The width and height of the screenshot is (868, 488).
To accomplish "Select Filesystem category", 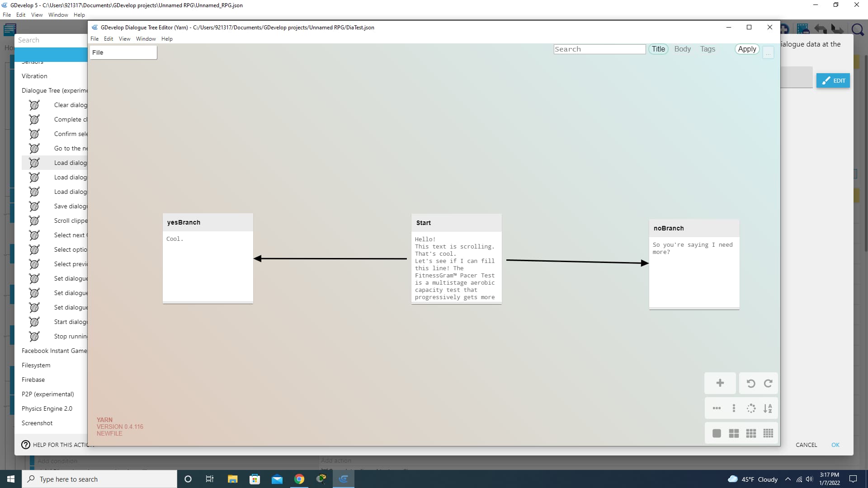I will pos(36,365).
